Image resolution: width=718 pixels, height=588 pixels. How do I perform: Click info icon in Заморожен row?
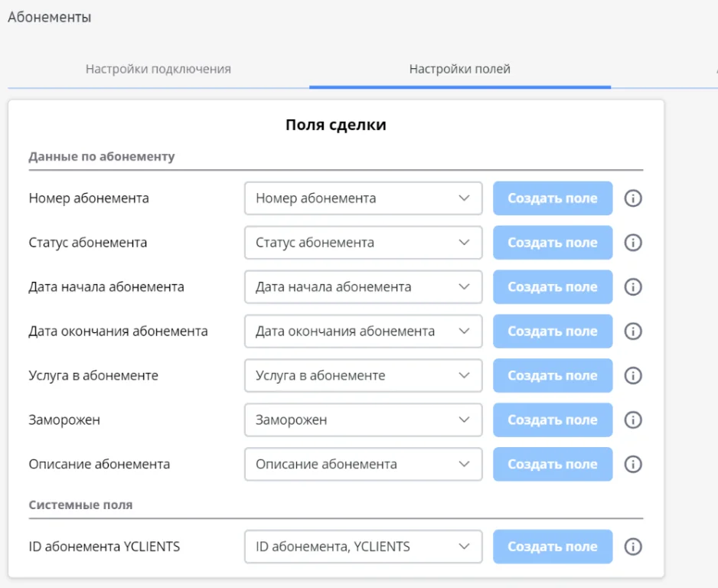point(633,420)
